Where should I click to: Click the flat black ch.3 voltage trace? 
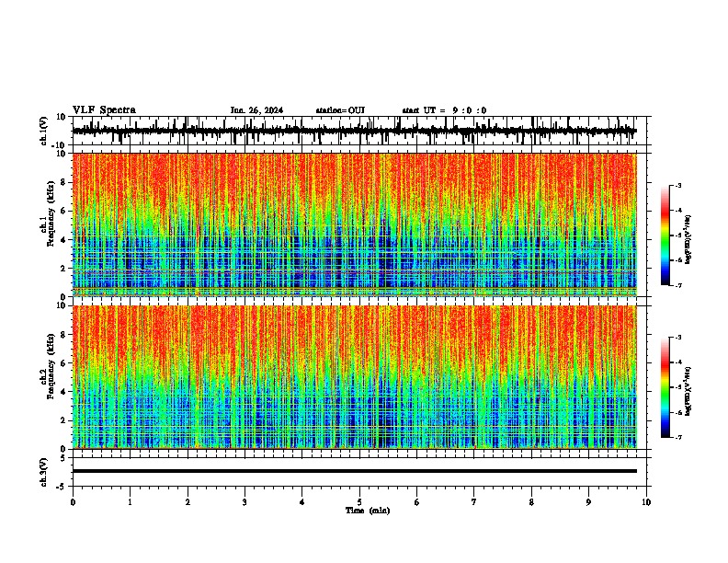click(355, 471)
